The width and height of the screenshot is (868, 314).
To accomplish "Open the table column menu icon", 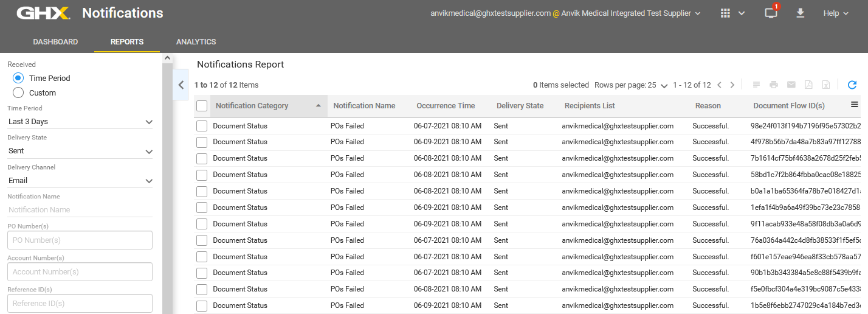I will (x=854, y=105).
